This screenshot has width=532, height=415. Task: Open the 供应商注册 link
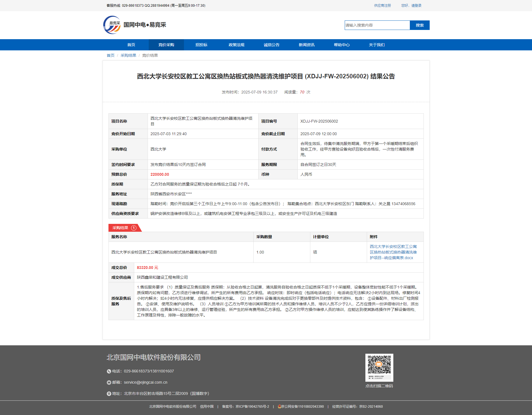tap(382, 6)
